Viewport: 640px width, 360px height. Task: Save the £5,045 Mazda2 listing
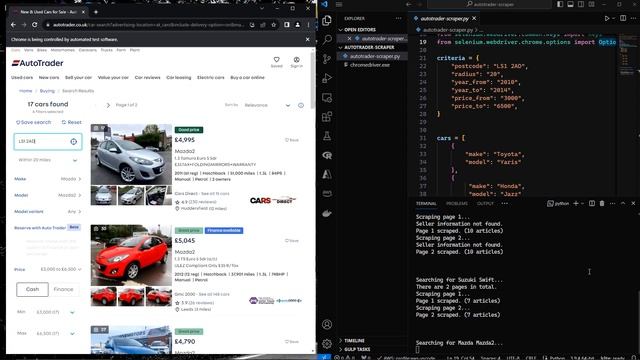[292, 241]
